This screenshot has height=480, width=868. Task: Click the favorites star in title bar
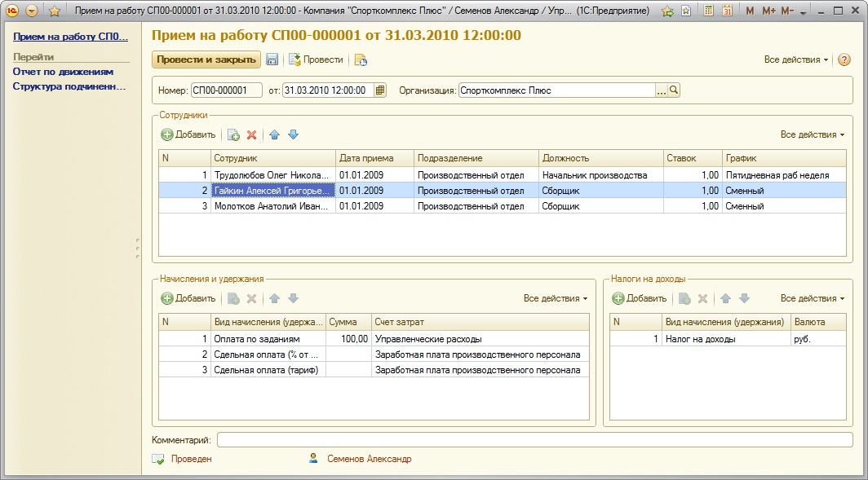[x=55, y=11]
